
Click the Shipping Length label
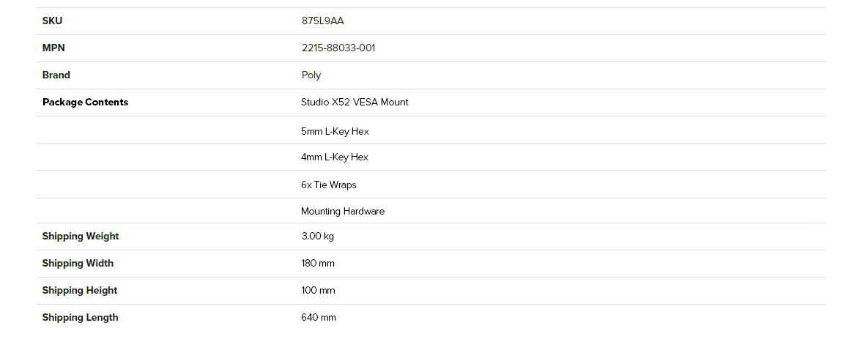point(81,318)
